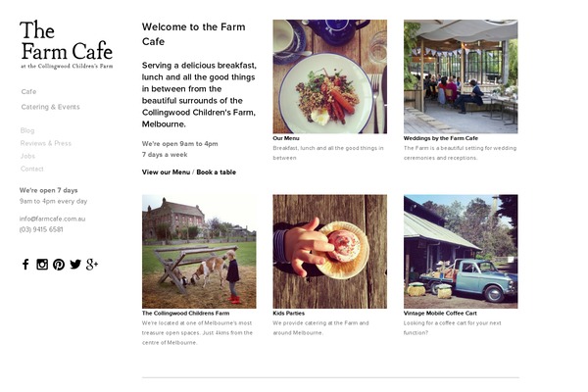Email info@farmcafe.com.au address link

click(x=53, y=219)
